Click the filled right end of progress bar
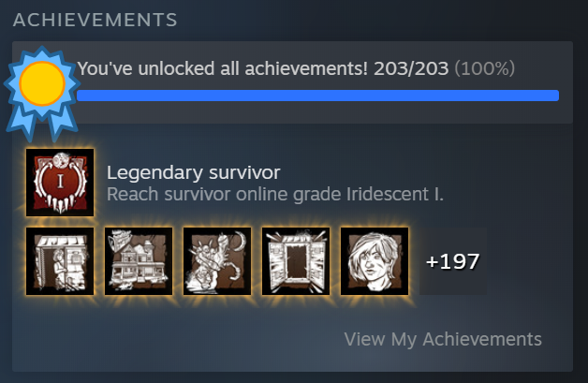The image size is (588, 383). pyautogui.click(x=553, y=96)
